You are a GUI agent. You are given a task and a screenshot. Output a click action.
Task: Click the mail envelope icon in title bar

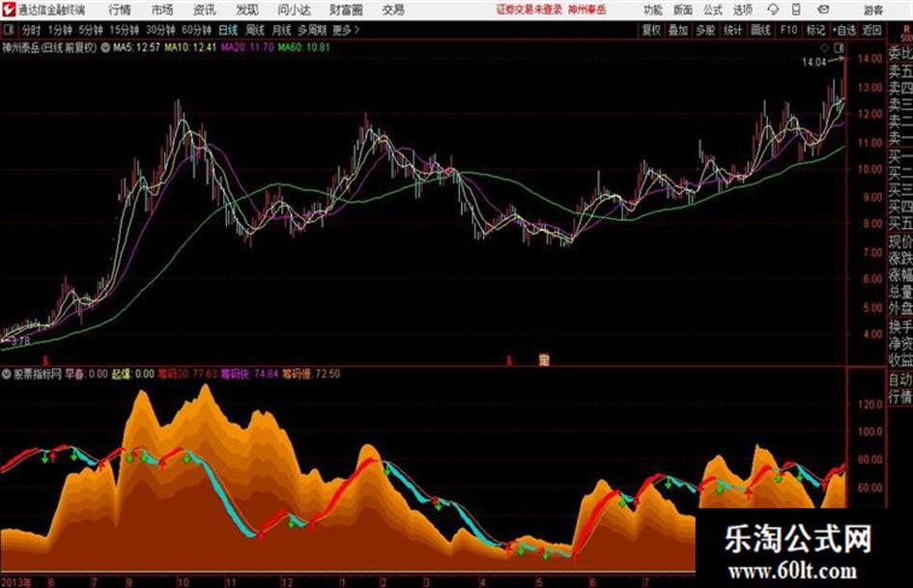[823, 10]
